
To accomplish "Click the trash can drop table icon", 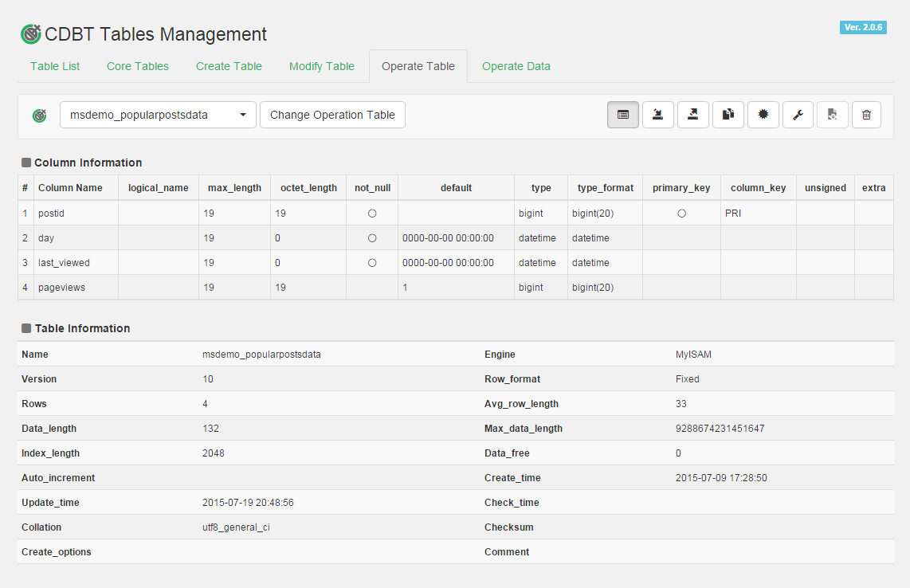I will [867, 115].
